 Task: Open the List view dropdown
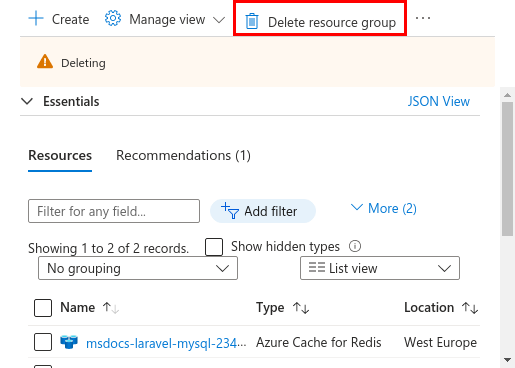[380, 268]
